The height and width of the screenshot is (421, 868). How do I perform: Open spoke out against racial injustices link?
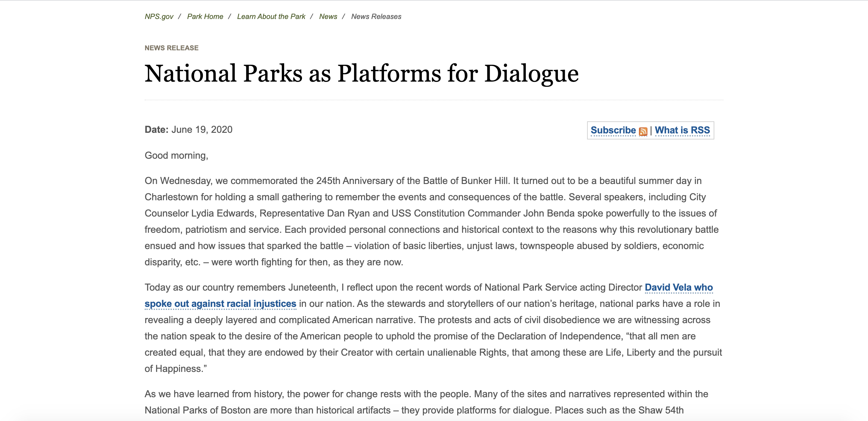(x=220, y=304)
